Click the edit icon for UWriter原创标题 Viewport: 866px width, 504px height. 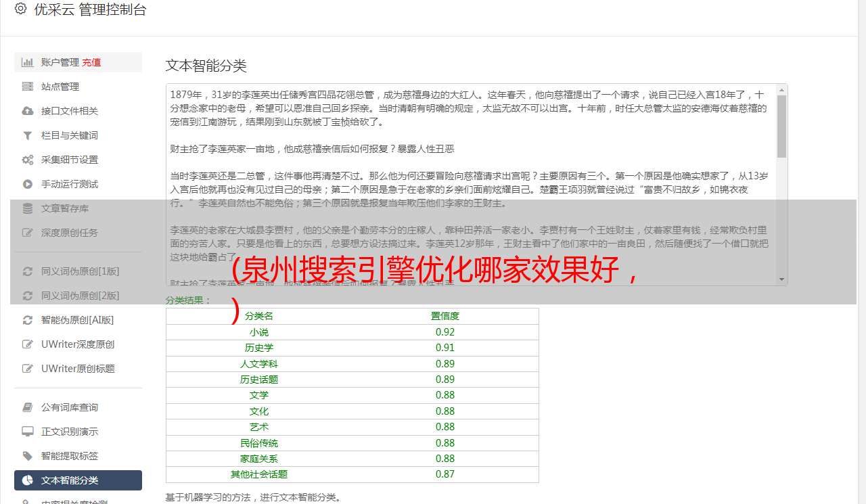point(28,369)
